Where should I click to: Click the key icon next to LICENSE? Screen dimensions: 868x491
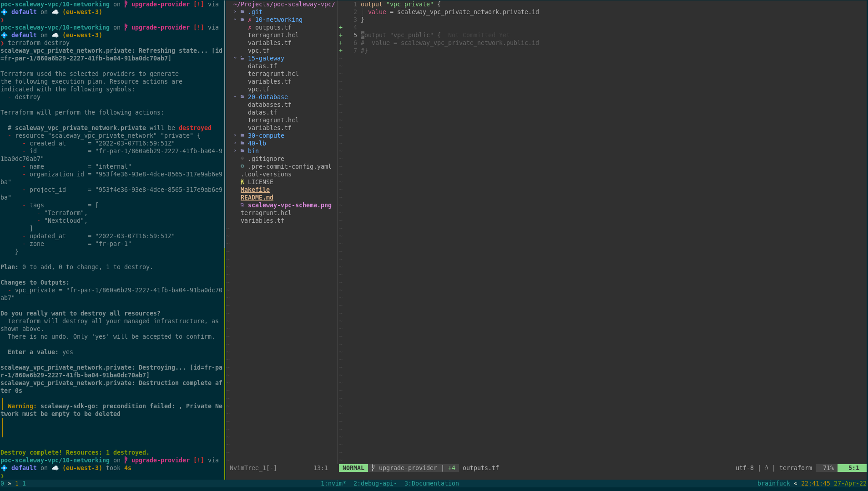click(242, 182)
